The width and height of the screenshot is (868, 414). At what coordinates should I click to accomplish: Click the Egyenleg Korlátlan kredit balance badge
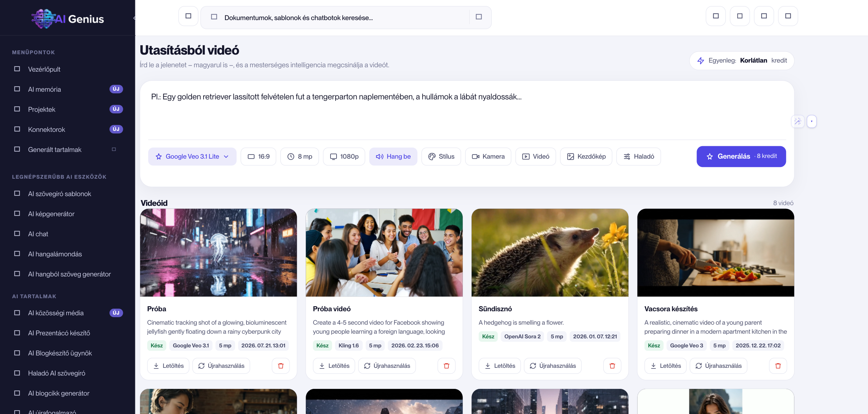[x=742, y=61]
